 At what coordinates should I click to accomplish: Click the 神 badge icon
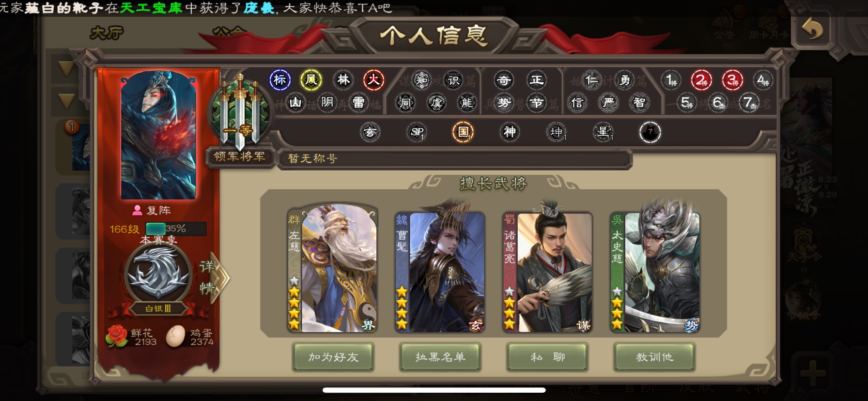tap(510, 132)
